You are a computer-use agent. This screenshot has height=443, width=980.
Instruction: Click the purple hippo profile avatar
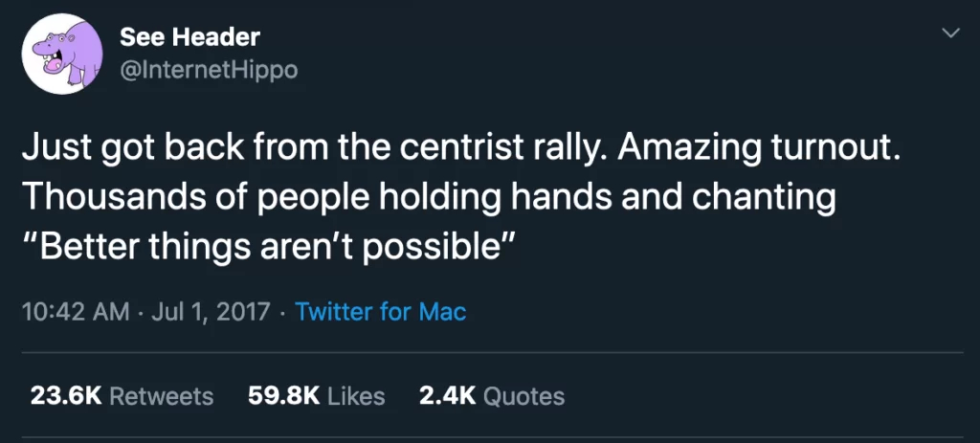63,53
